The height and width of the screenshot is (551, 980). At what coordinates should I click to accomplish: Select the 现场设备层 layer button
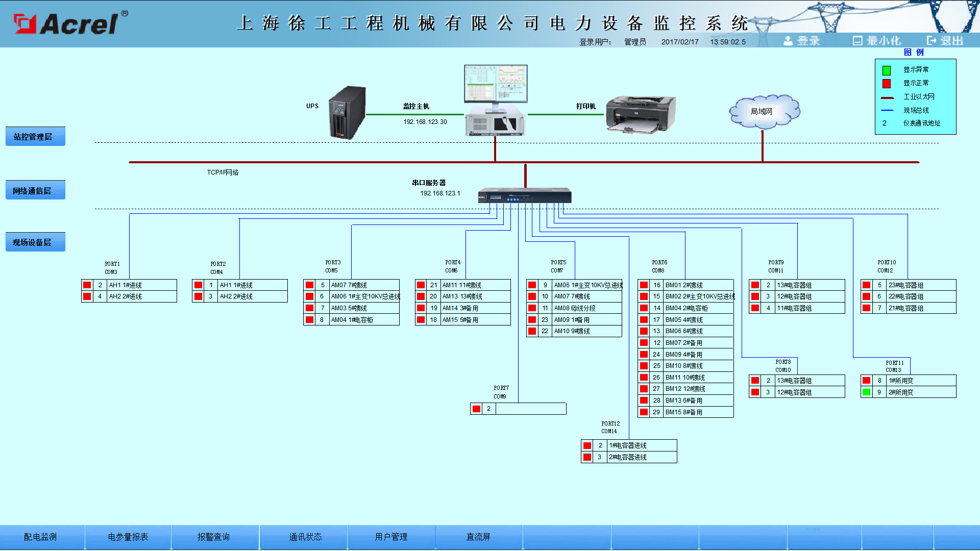35,242
